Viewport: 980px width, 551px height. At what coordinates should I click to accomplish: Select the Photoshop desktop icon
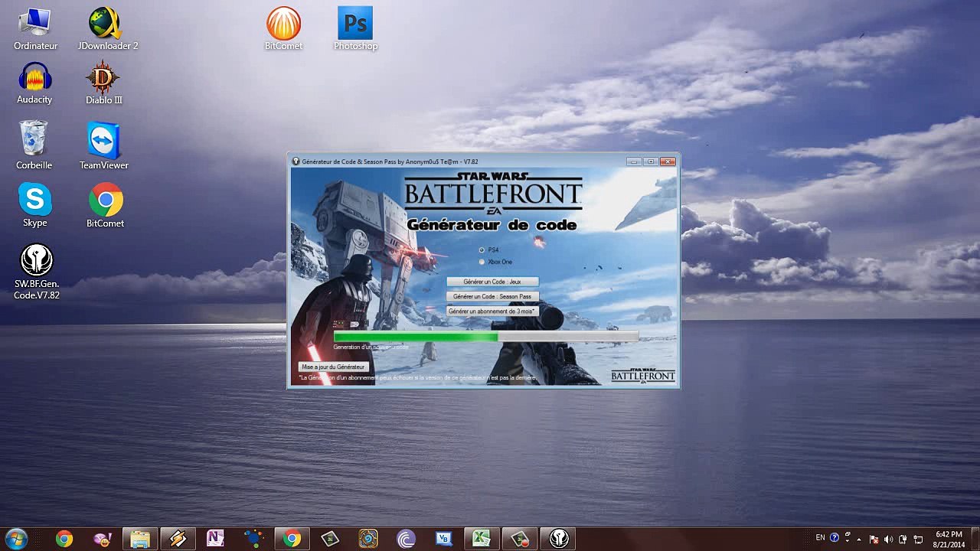[355, 29]
